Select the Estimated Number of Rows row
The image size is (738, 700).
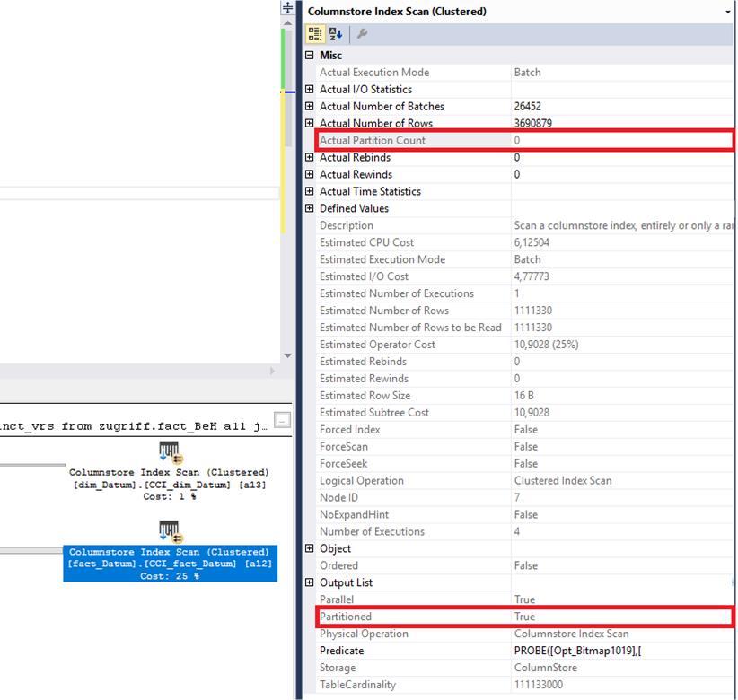point(525,310)
